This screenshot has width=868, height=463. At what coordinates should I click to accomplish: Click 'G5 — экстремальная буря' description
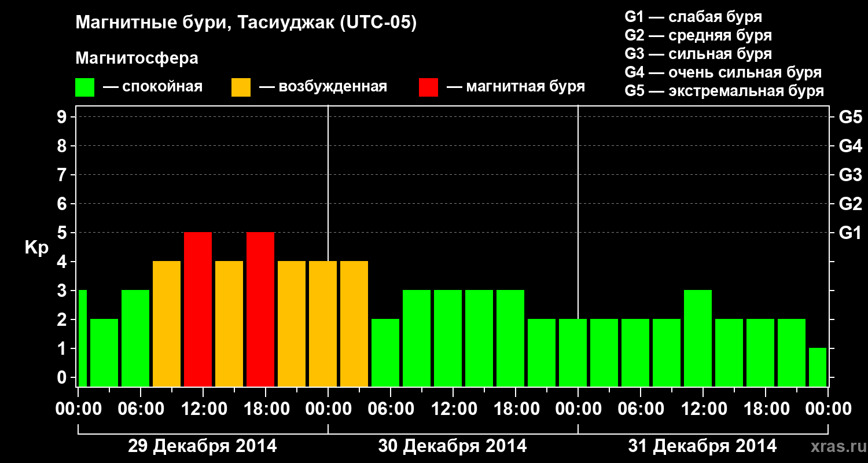[x=724, y=91]
